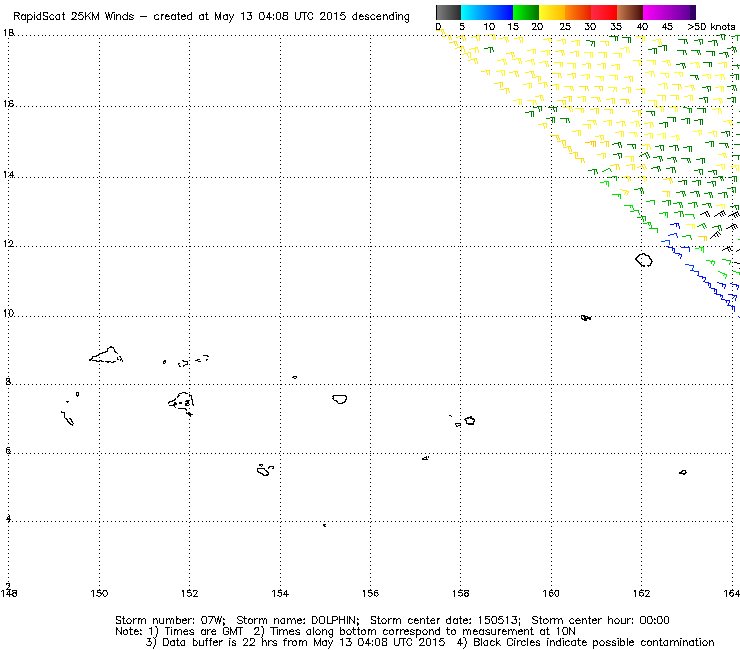The height and width of the screenshot is (650, 740).
Task: Click the green 15-20 knots legend band
Action: click(526, 12)
